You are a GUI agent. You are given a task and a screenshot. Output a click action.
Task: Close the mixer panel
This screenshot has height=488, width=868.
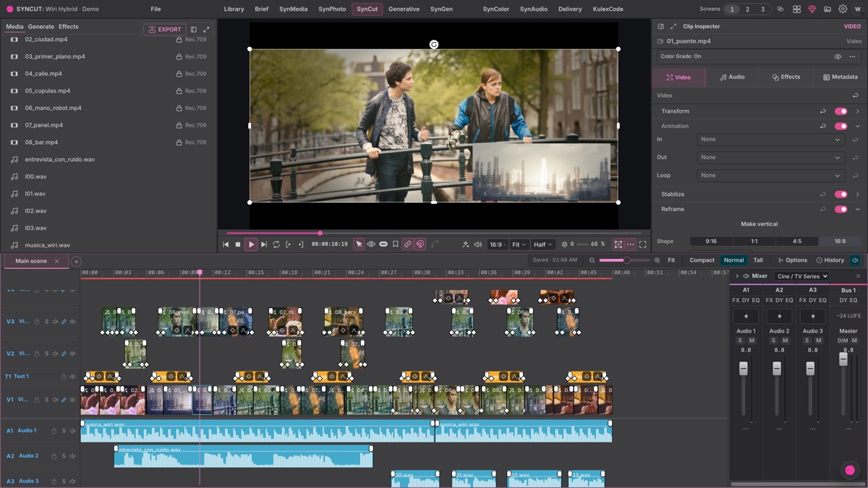(859, 276)
